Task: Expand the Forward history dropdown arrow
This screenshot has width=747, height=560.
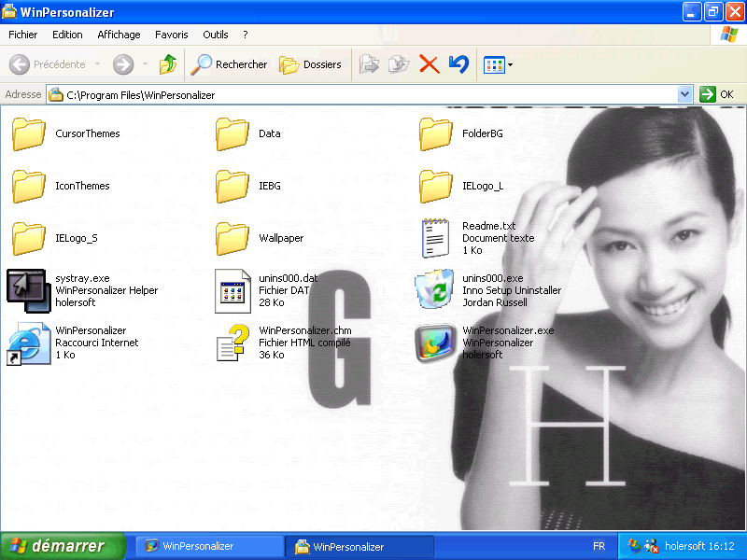Action: pos(145,64)
